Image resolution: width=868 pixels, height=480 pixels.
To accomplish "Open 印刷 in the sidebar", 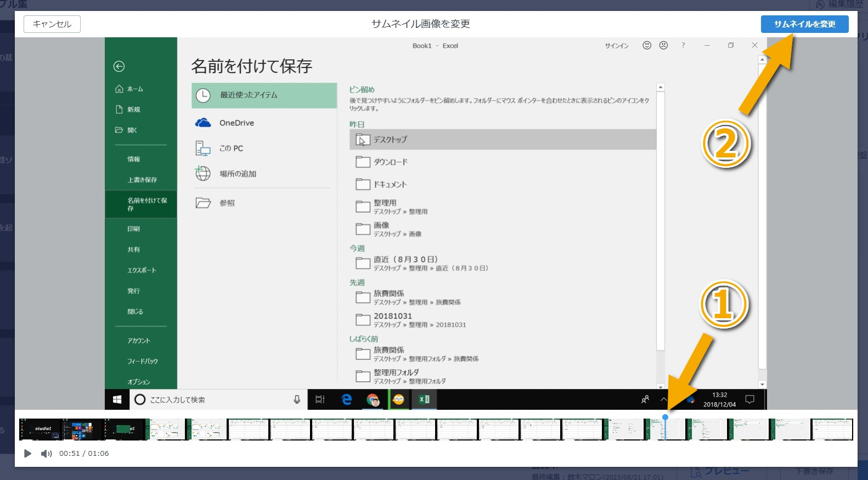I will (x=134, y=229).
